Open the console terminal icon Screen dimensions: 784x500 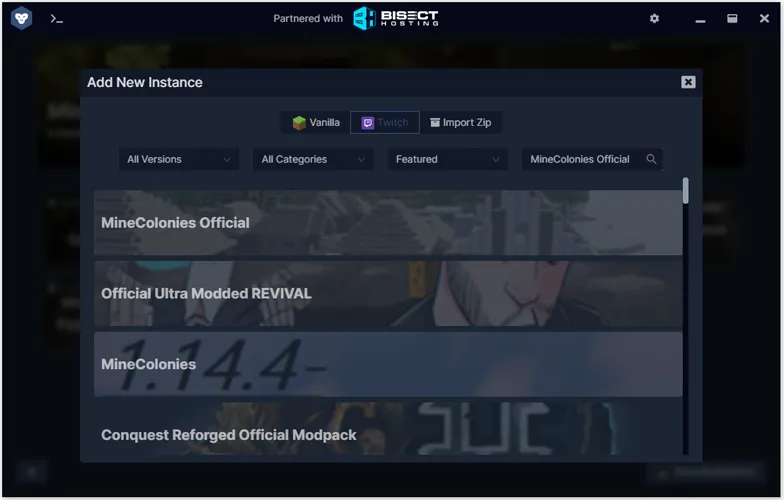point(56,19)
